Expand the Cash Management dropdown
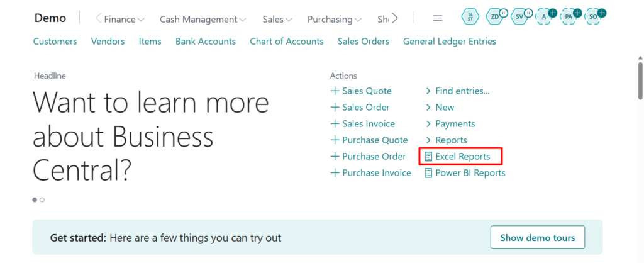The width and height of the screenshot is (644, 263). 203,20
